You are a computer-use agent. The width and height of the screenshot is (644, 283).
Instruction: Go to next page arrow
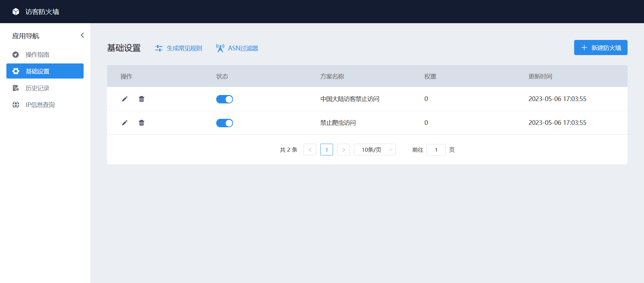tap(343, 150)
